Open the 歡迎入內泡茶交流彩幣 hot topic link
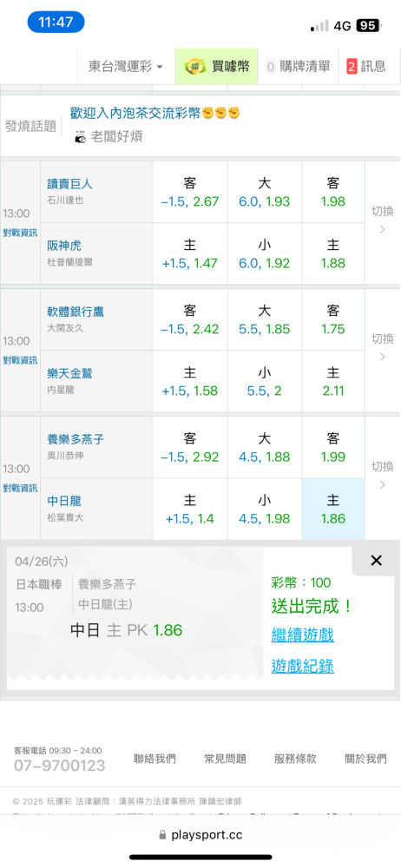401x868 pixels. click(x=154, y=113)
